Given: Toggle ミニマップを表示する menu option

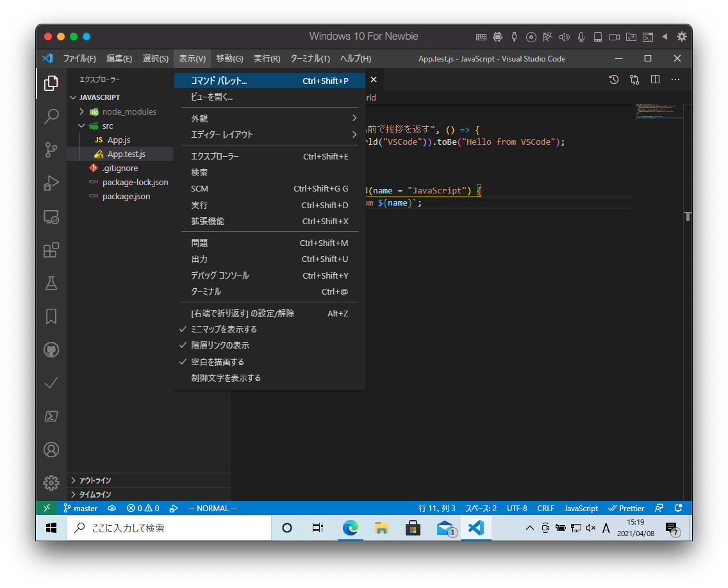Looking at the screenshot, I should click(x=224, y=329).
